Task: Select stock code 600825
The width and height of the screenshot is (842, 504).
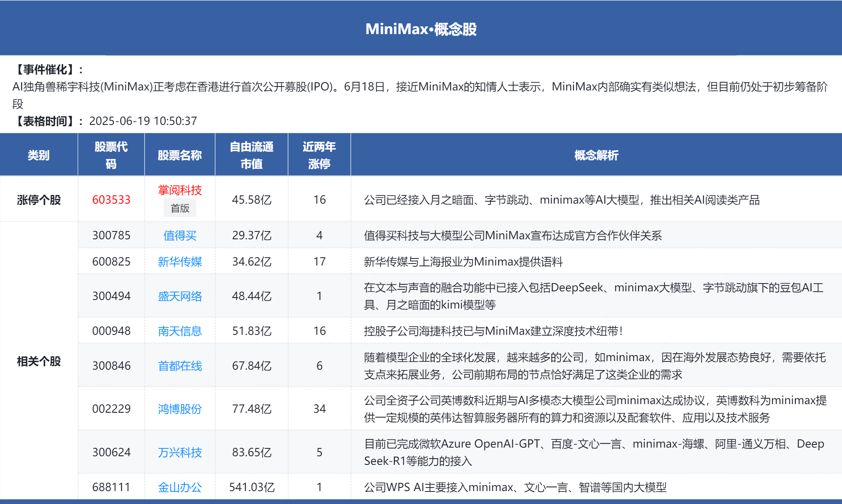Action: click(x=111, y=262)
